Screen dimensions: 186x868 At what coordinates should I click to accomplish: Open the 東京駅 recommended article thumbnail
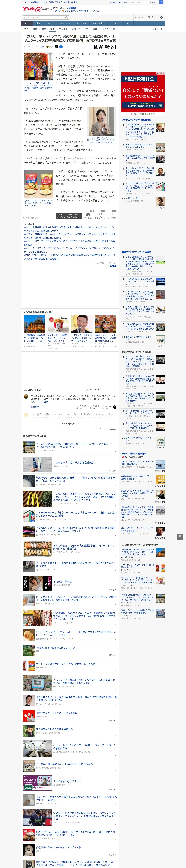coord(34,324)
